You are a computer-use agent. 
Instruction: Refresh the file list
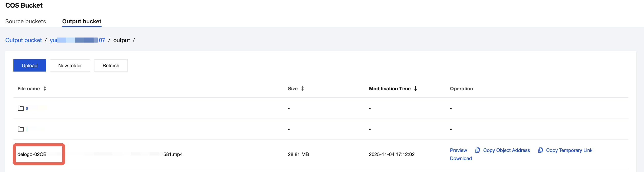pyautogui.click(x=111, y=65)
